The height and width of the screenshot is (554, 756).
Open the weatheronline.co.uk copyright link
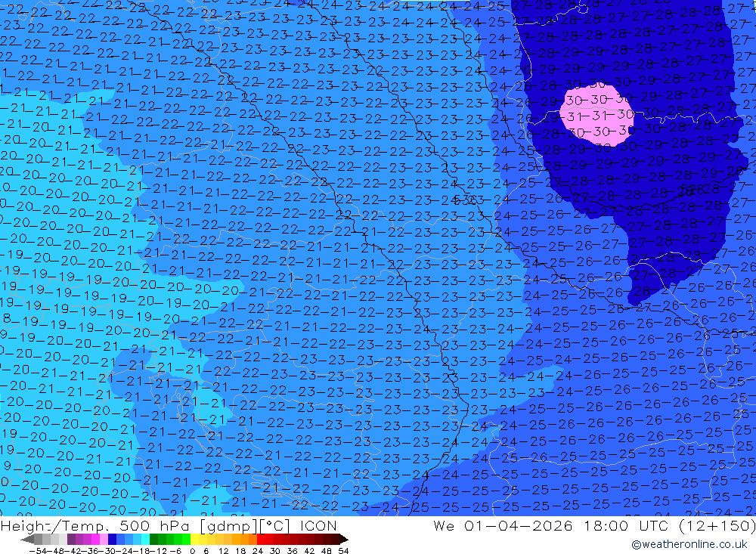click(x=689, y=544)
